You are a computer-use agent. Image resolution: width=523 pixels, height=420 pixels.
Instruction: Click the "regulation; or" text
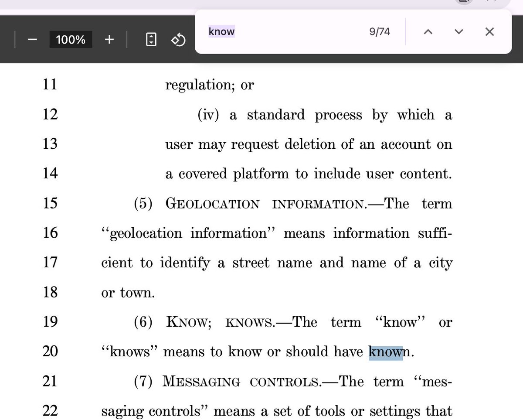(209, 85)
